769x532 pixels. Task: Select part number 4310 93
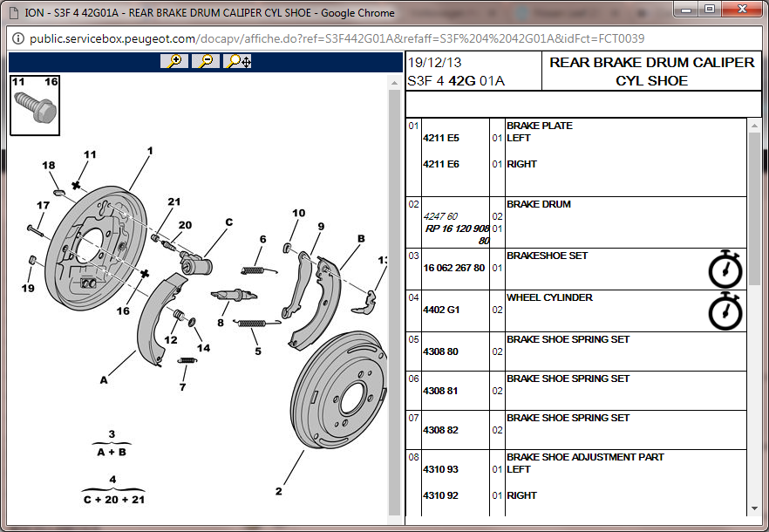440,469
